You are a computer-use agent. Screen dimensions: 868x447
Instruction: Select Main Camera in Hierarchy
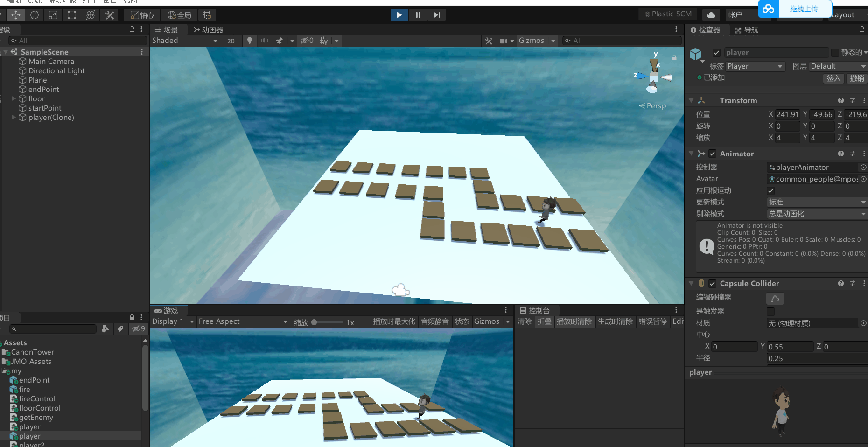(x=51, y=61)
